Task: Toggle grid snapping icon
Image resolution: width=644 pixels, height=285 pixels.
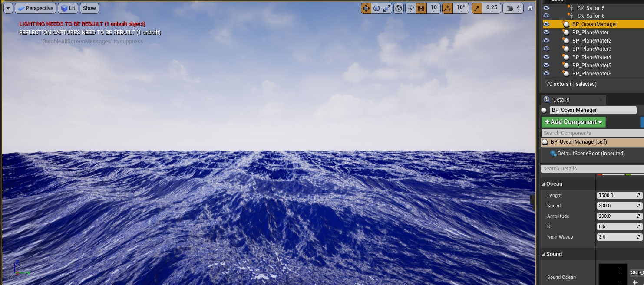Action: click(x=421, y=8)
